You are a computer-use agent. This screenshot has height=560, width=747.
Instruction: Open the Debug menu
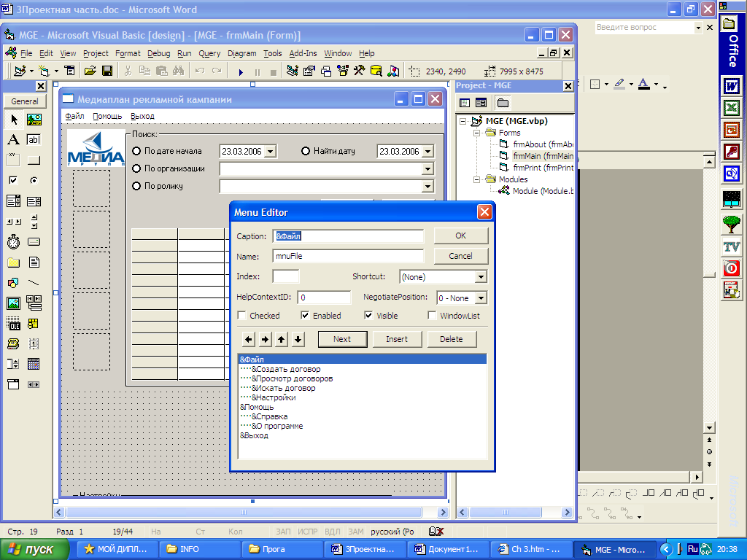pyautogui.click(x=158, y=53)
